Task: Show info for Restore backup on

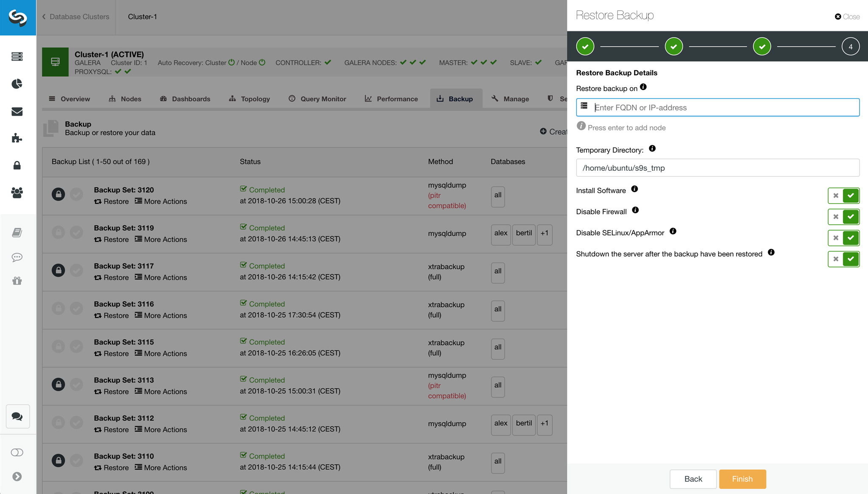Action: click(643, 87)
